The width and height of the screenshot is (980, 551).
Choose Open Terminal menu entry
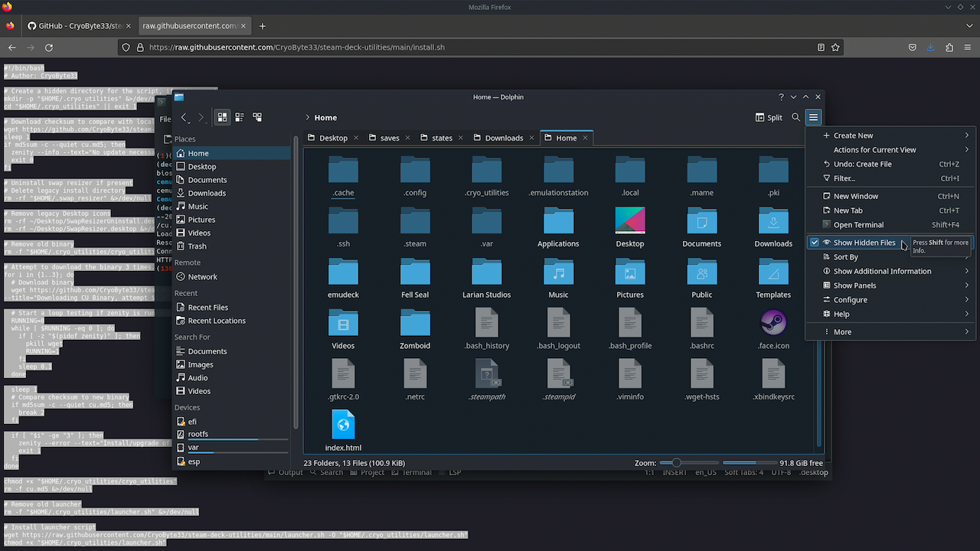pyautogui.click(x=890, y=225)
